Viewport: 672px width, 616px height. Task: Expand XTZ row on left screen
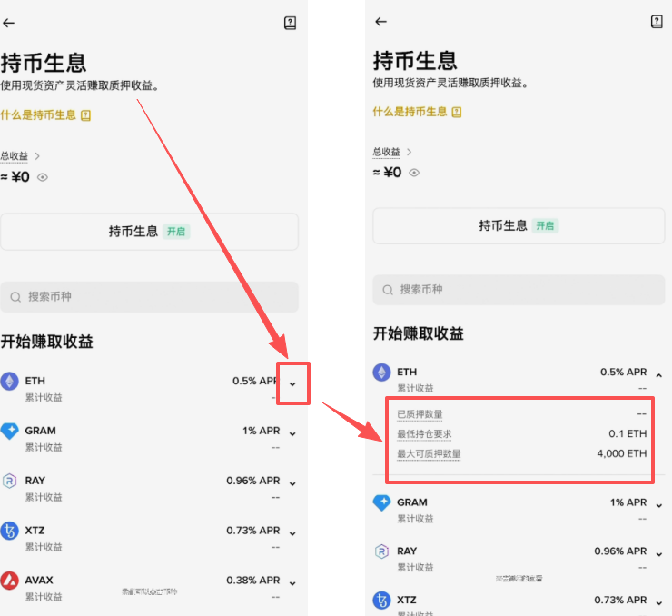[x=292, y=533]
